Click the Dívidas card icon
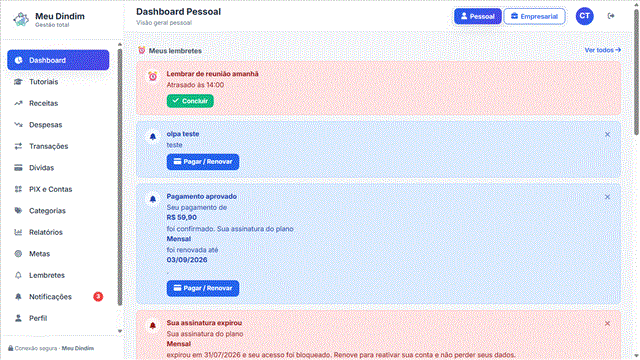The width and height of the screenshot is (640, 360). (x=18, y=168)
